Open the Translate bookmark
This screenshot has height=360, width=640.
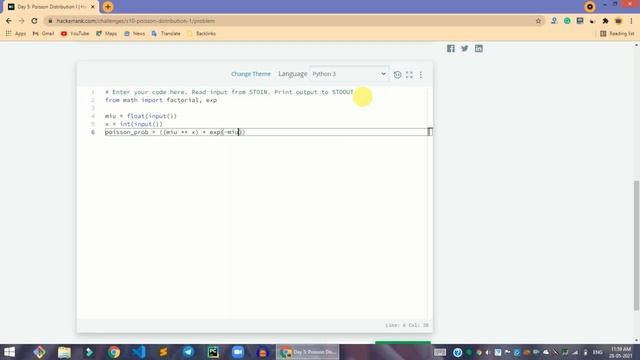click(166, 33)
